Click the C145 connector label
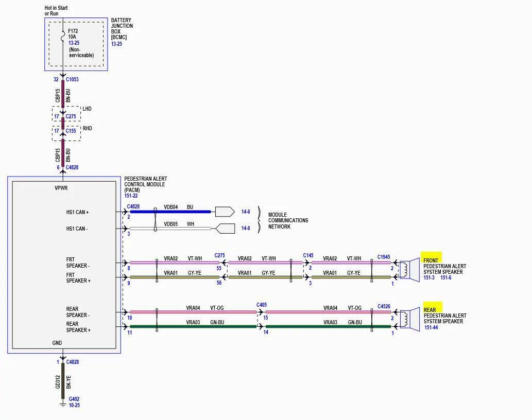532x420 pixels. 308,255
